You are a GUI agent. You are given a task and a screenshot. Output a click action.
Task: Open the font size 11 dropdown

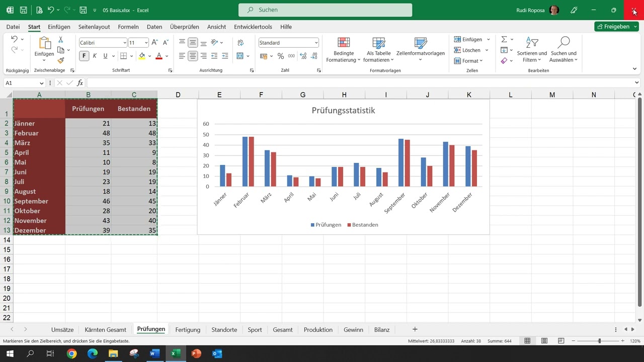(x=146, y=43)
